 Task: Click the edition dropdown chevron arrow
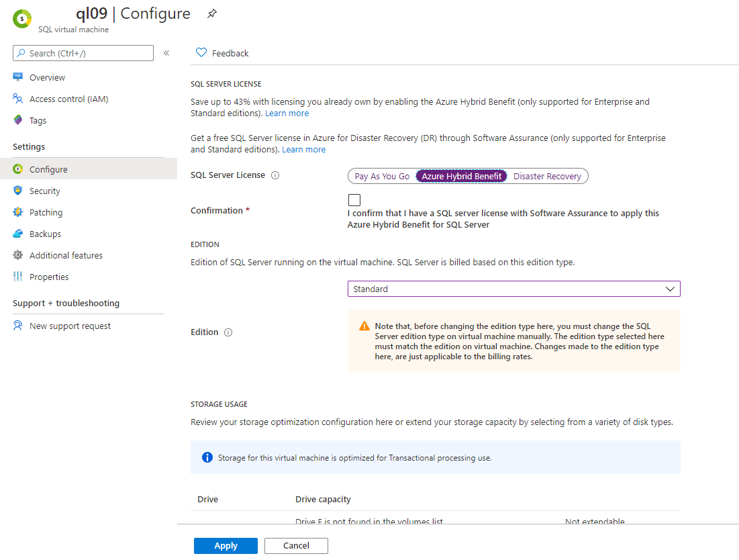[x=670, y=289]
